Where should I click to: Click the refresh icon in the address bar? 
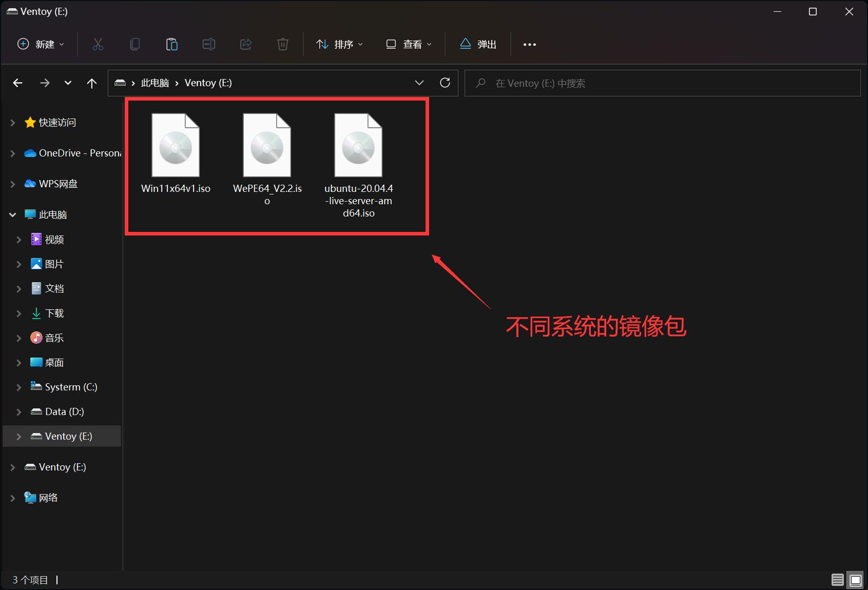coord(445,83)
